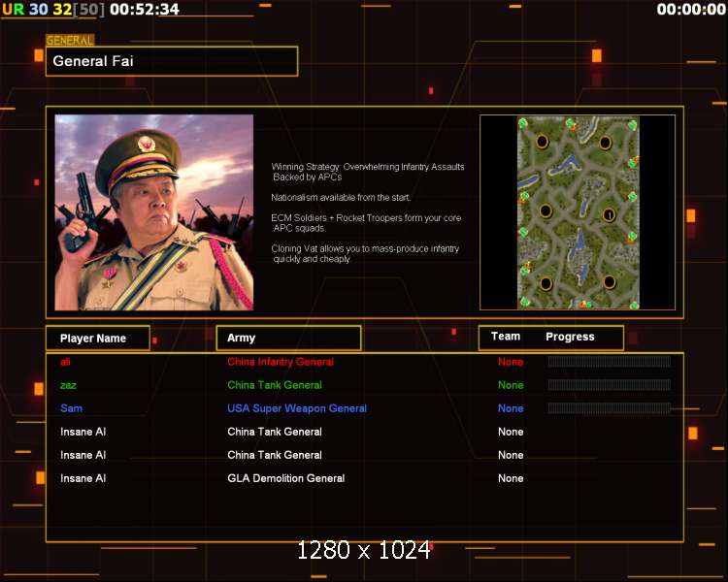Click the USA Super Weapon General entry

click(x=296, y=408)
